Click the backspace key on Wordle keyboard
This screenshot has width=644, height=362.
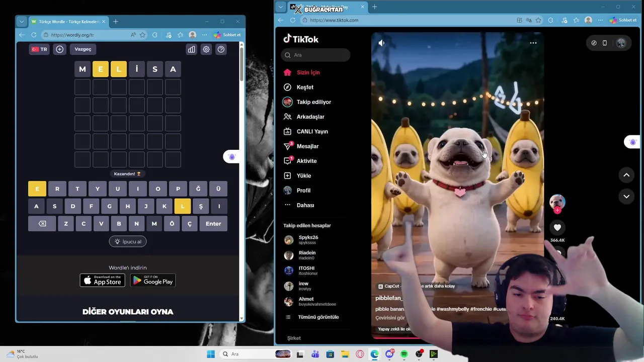(x=42, y=224)
